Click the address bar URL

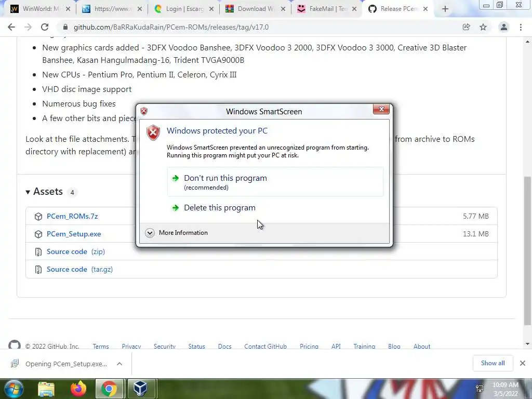171,27
